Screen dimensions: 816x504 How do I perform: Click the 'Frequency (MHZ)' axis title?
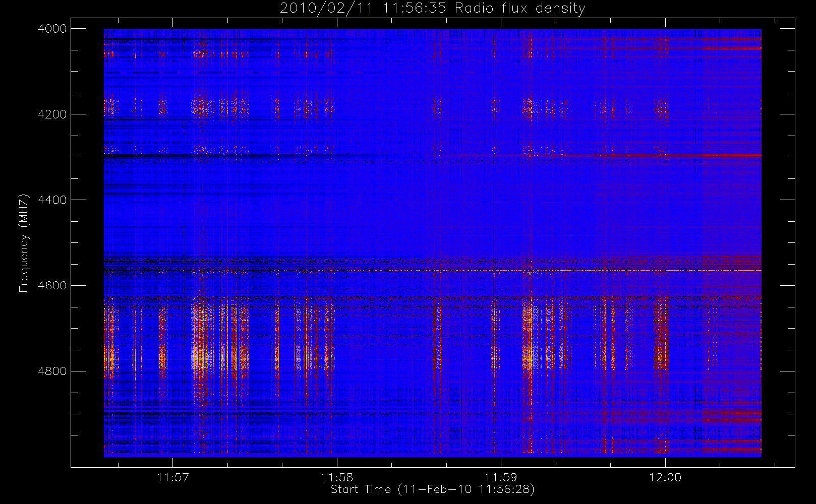24,243
